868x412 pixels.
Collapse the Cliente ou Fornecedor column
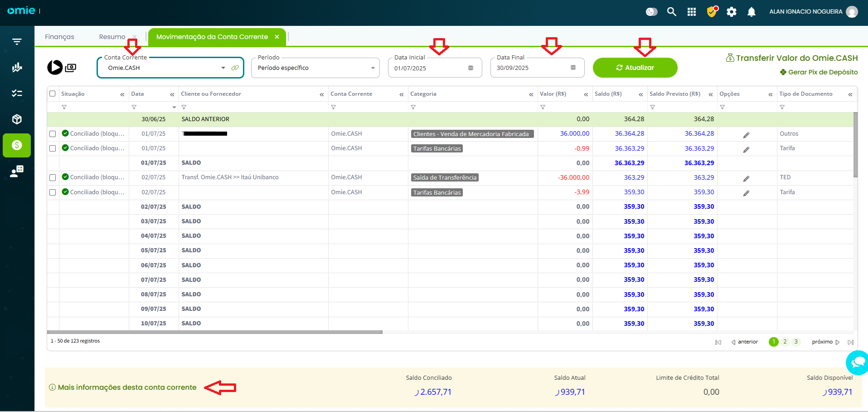click(x=322, y=94)
